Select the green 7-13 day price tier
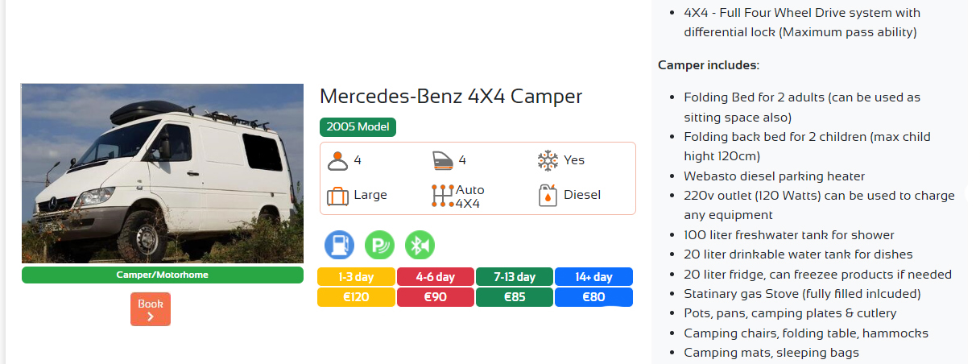 pos(515,277)
